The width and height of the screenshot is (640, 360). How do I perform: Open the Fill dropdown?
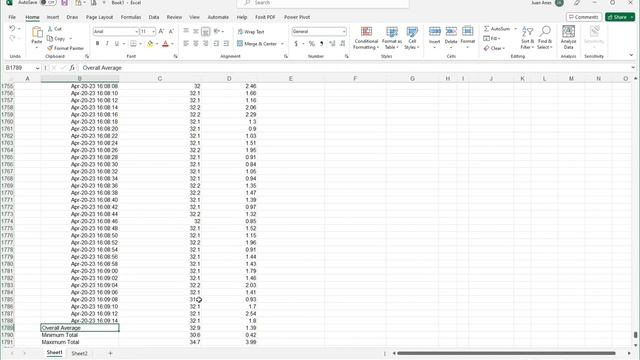492,38
